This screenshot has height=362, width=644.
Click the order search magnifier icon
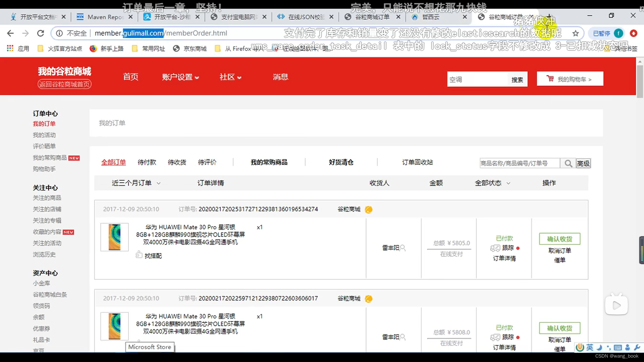tap(568, 163)
